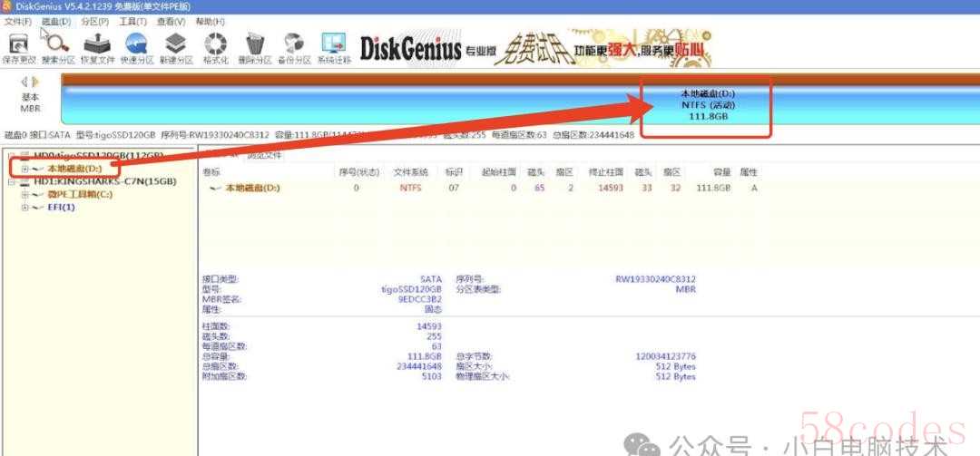Click the 卷标 column header
Image resolution: width=980 pixels, height=456 pixels.
pos(211,171)
